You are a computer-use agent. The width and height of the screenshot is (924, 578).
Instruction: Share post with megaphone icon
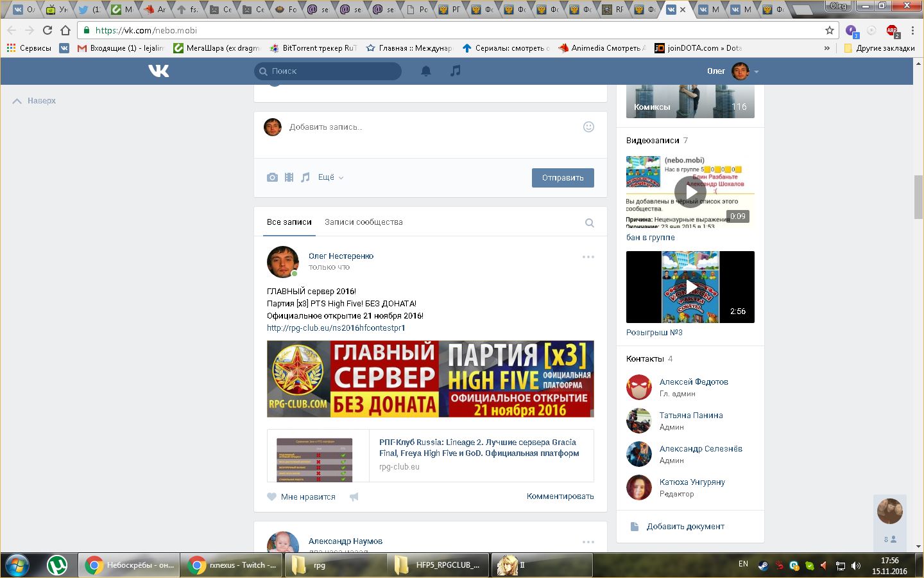pyautogui.click(x=354, y=496)
